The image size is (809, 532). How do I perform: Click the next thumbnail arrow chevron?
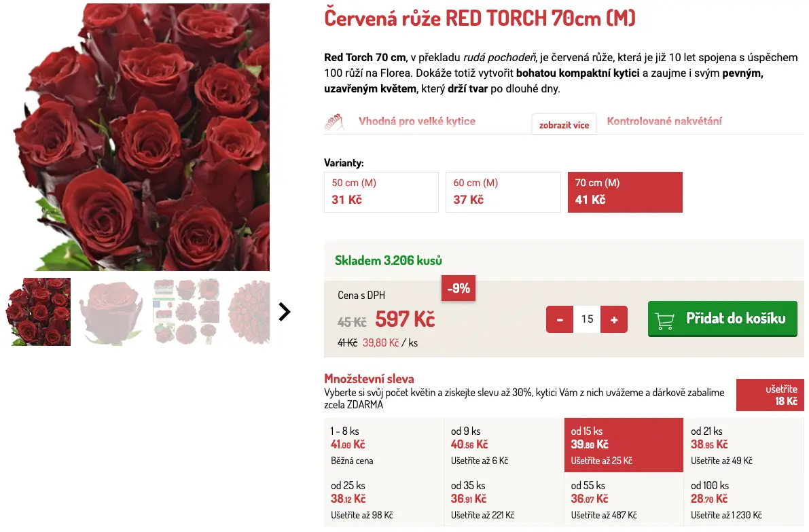[285, 312]
